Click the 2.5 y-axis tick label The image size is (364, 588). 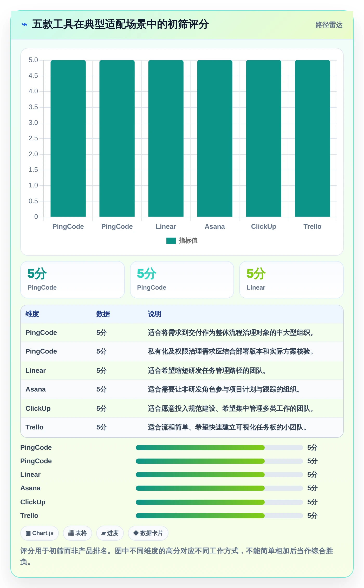click(x=33, y=138)
